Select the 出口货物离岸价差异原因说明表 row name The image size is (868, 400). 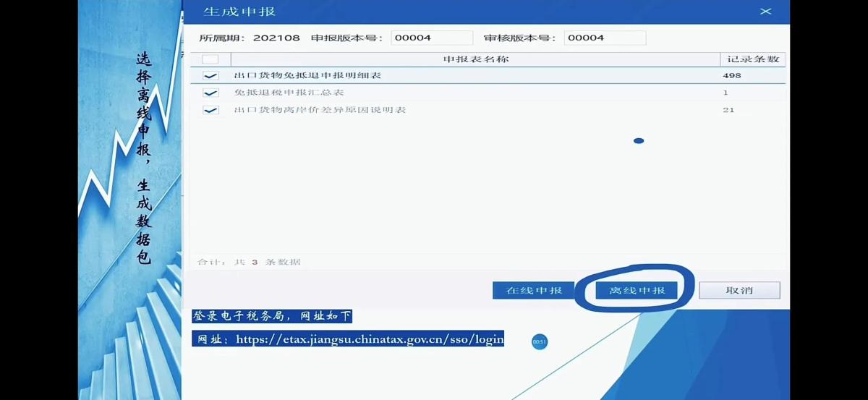tap(320, 110)
